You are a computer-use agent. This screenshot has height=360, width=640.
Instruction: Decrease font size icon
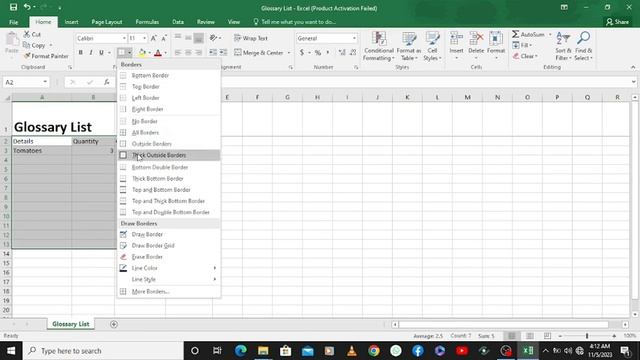pos(164,38)
